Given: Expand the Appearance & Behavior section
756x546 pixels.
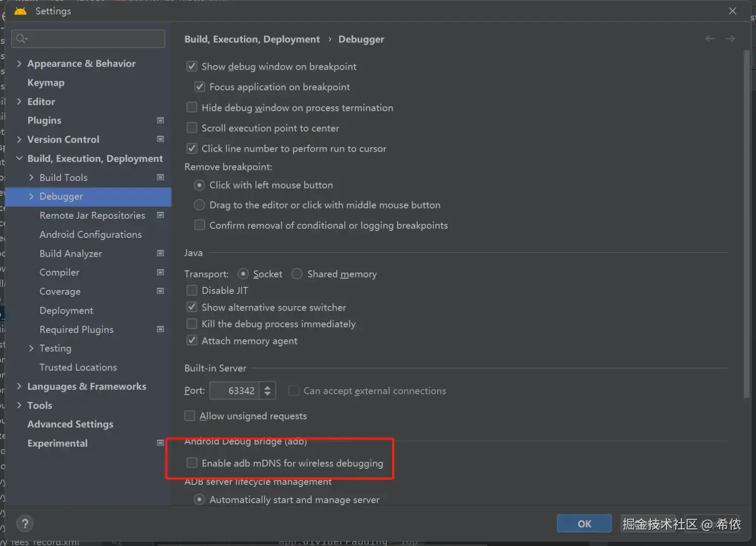Looking at the screenshot, I should (19, 64).
